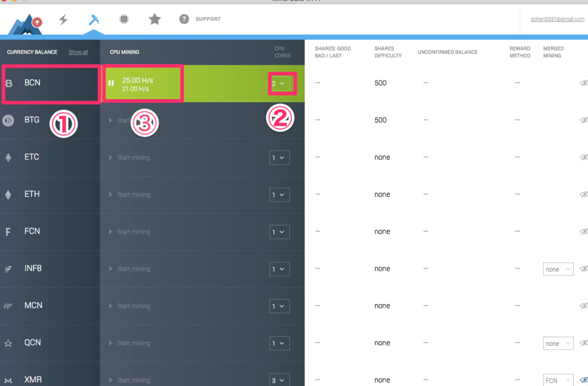This screenshot has width=588, height=386.
Task: Click the ETC diamond icon
Action: (x=8, y=158)
